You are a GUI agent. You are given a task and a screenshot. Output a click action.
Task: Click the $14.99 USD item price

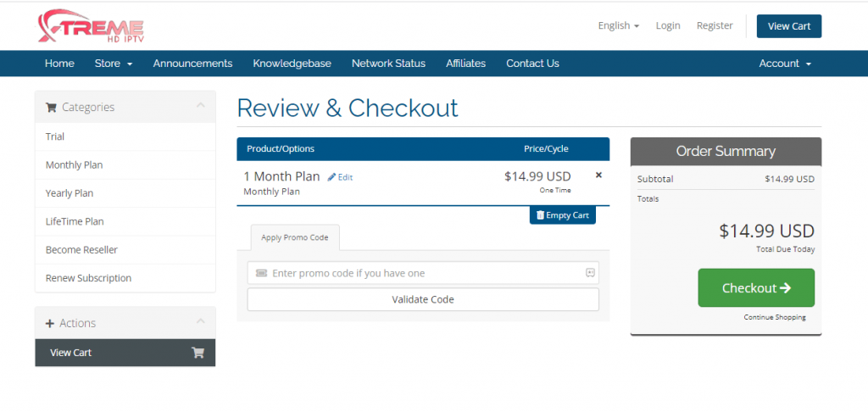(537, 176)
